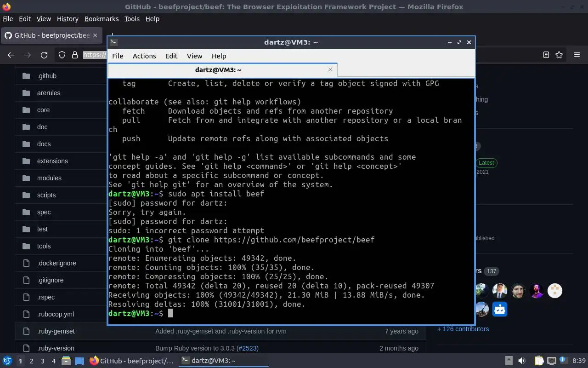The image size is (588, 368).
Task: Open Firefox Help menu
Action: (x=152, y=19)
